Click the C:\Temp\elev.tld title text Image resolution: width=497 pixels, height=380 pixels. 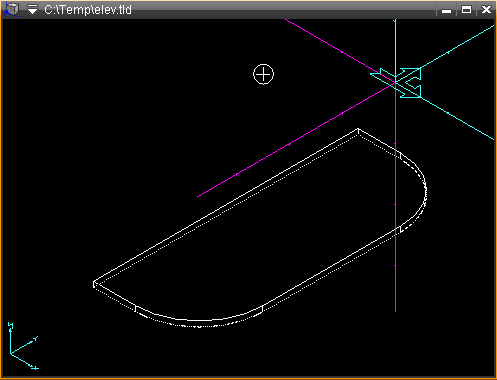coord(88,10)
